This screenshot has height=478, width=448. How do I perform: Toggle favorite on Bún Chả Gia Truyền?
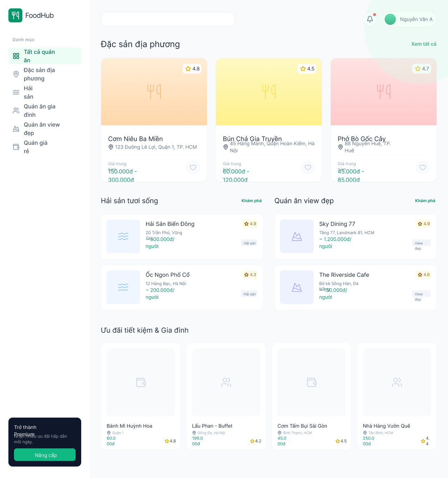(308, 167)
